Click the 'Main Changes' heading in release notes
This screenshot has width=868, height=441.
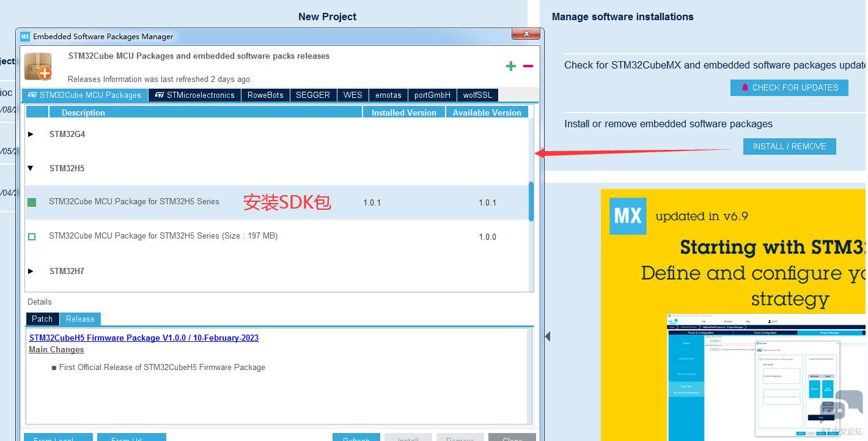(56, 350)
